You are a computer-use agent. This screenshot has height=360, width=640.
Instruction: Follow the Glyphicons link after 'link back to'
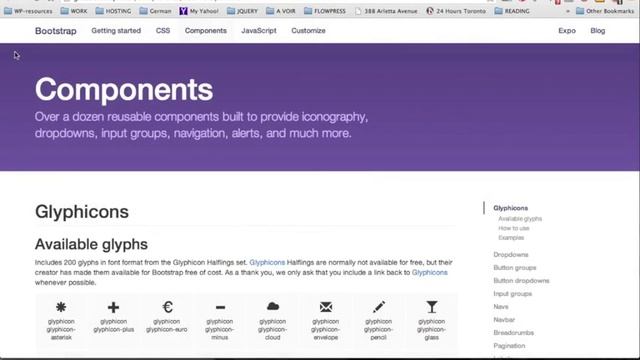pos(429,272)
